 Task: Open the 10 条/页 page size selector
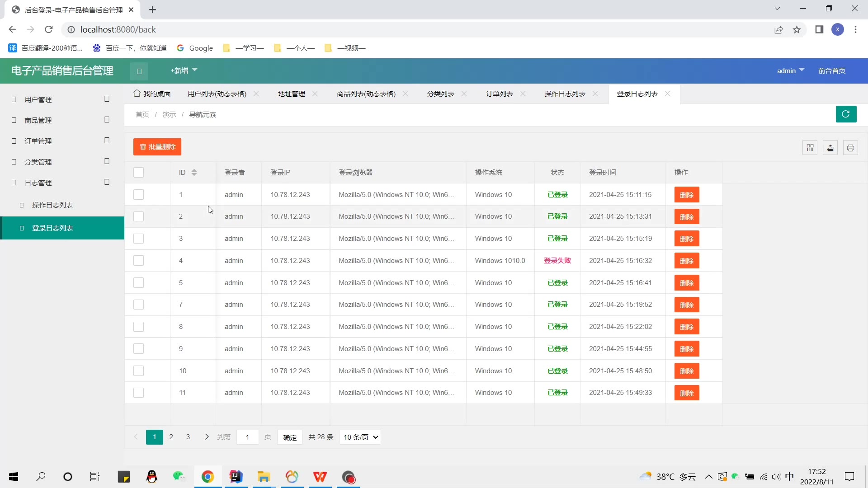(x=360, y=437)
